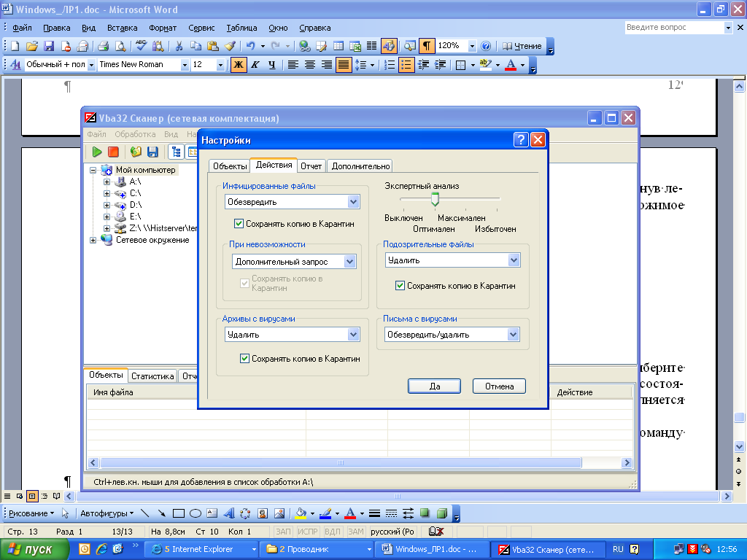Click the Vba32 horizontal scrollbar right arrow
This screenshot has height=560, width=747.
[x=627, y=462]
